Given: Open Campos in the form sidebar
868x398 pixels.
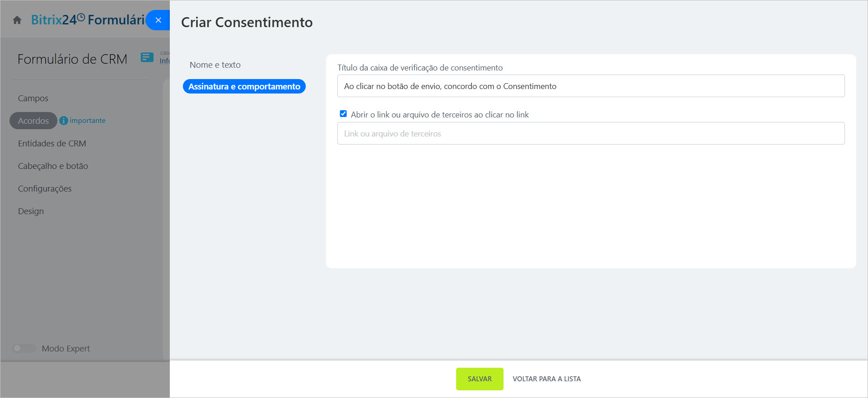Looking at the screenshot, I should 33,98.
